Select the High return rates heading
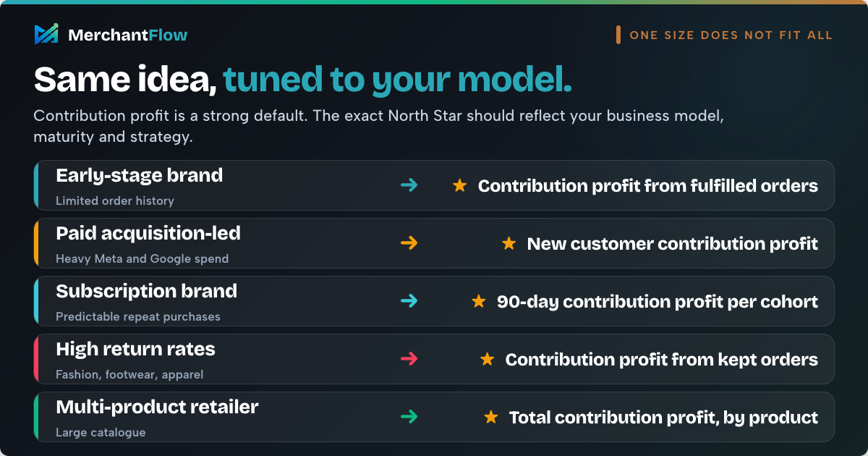868x456 pixels. [x=135, y=349]
